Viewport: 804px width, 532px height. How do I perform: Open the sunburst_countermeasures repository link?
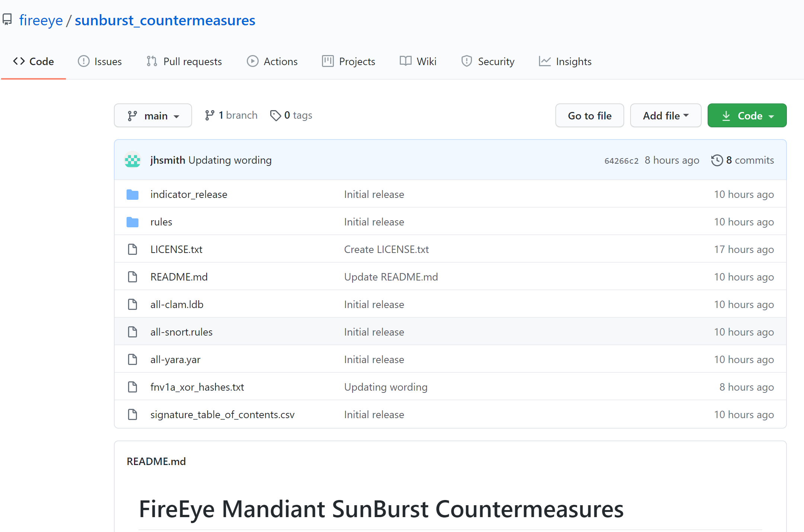tap(165, 20)
